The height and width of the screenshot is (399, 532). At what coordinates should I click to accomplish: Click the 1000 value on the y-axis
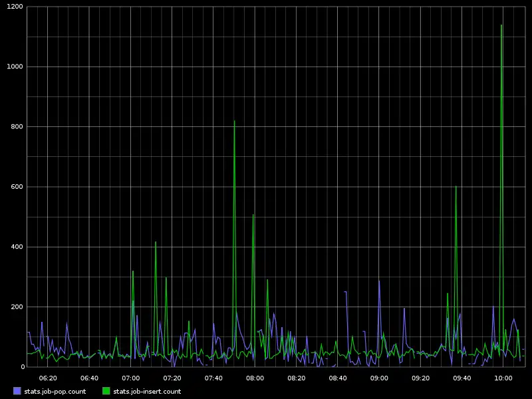[15, 66]
